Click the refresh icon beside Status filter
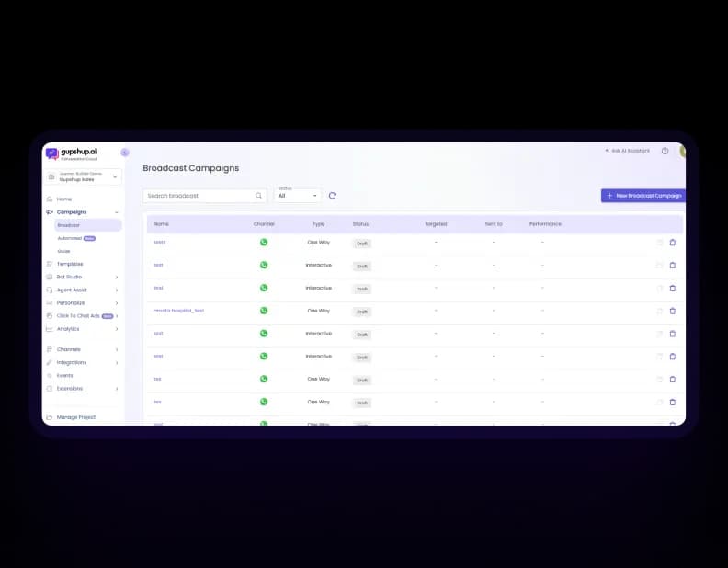 (x=333, y=196)
